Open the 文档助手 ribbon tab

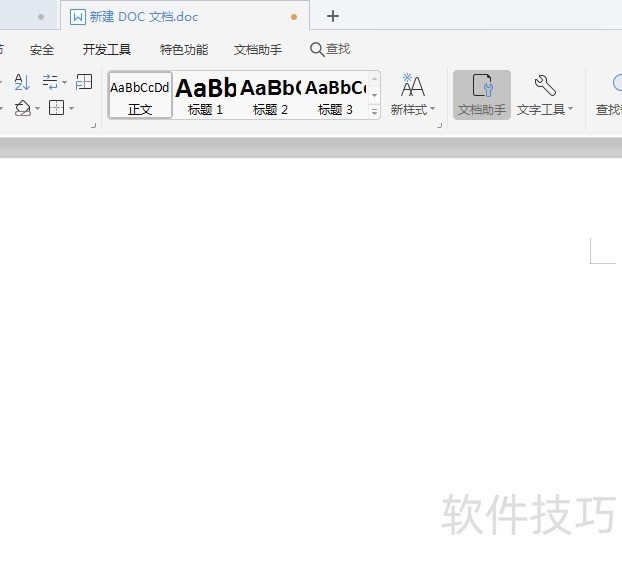point(258,50)
